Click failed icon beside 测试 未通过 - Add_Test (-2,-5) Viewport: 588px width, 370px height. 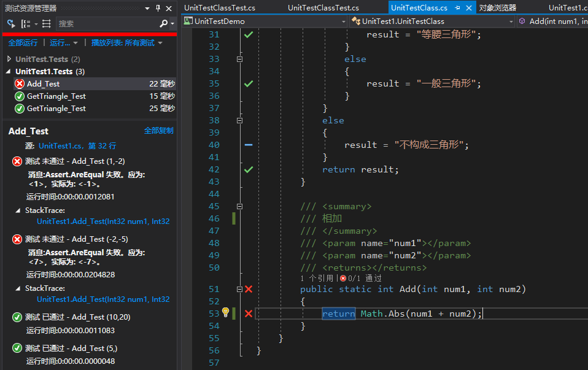point(17,239)
